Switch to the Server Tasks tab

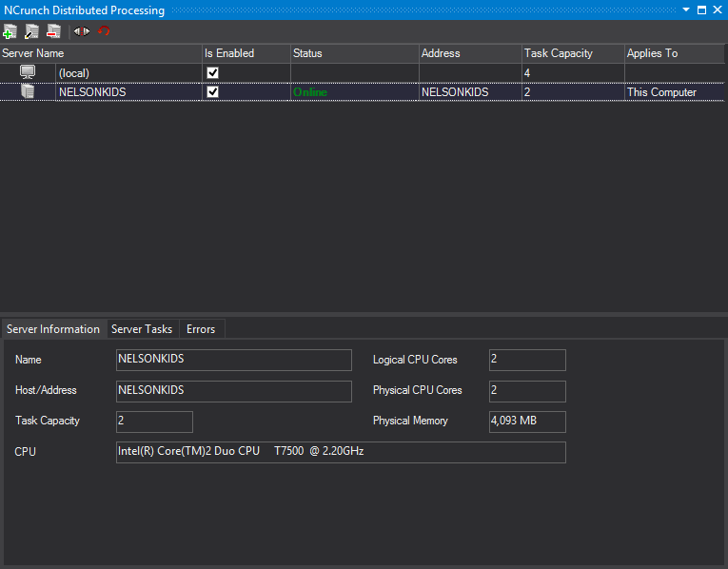pos(142,329)
